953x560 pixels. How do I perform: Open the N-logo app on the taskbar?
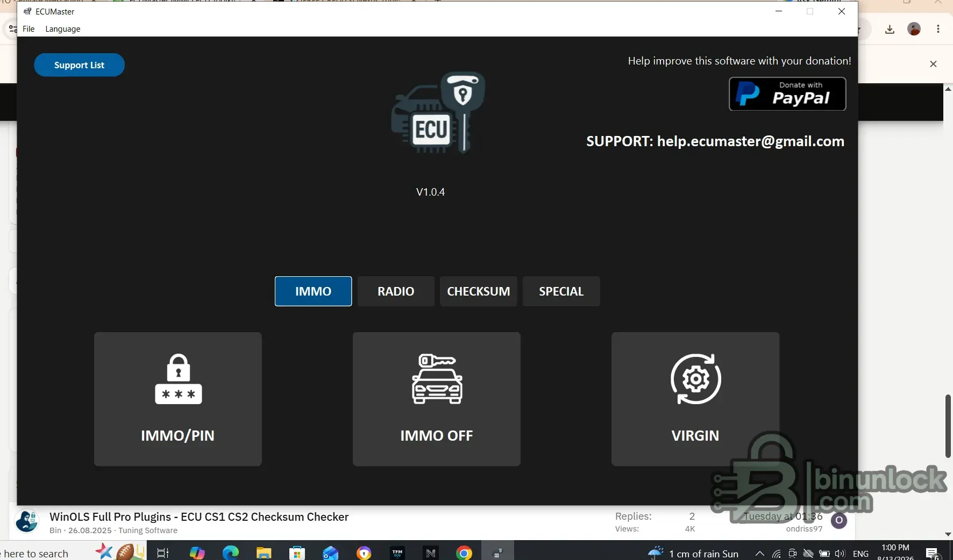(x=431, y=552)
